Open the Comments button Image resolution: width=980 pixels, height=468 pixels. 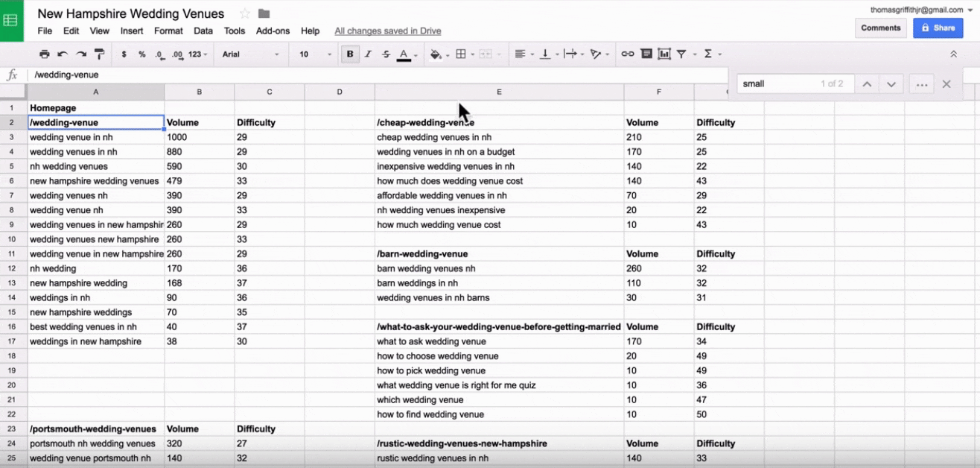880,28
